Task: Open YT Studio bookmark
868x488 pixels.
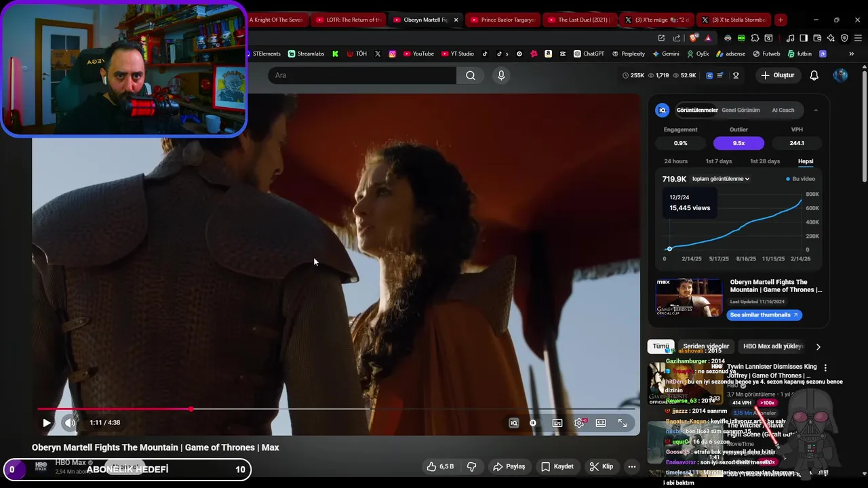Action: point(458,54)
